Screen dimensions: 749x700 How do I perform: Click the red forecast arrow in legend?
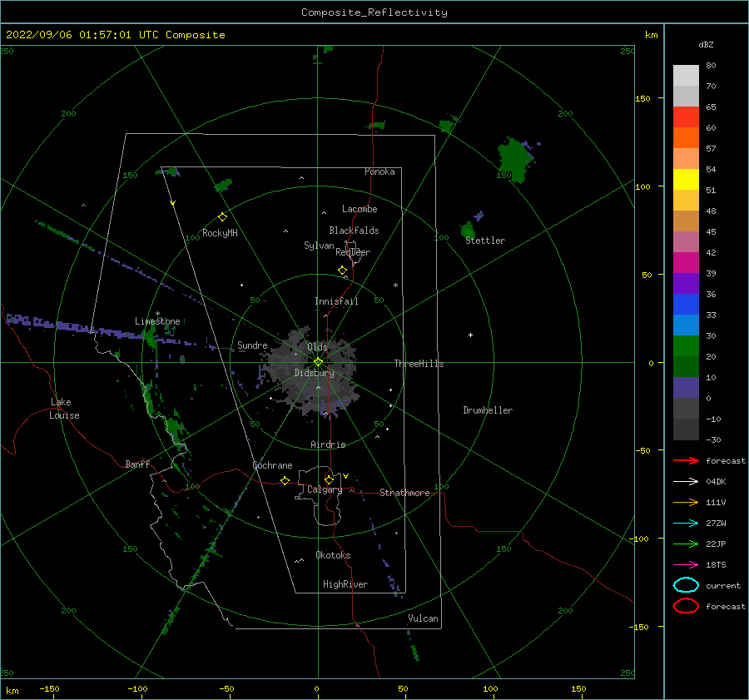[x=686, y=460]
